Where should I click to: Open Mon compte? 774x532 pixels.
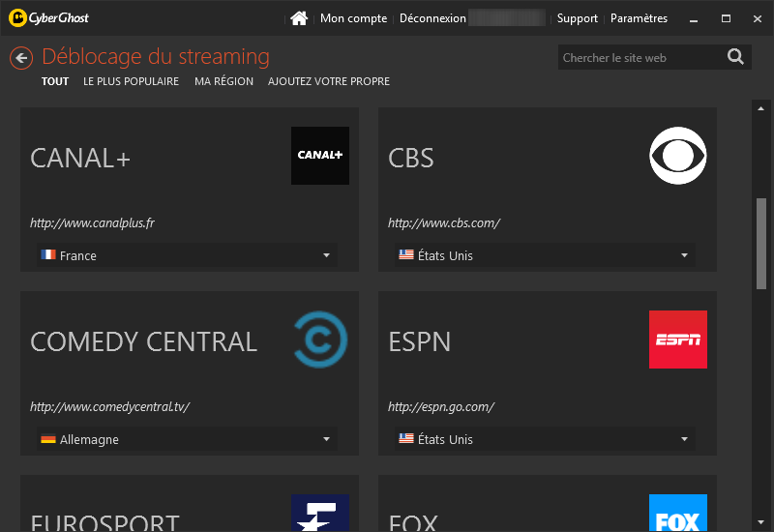coord(353,18)
